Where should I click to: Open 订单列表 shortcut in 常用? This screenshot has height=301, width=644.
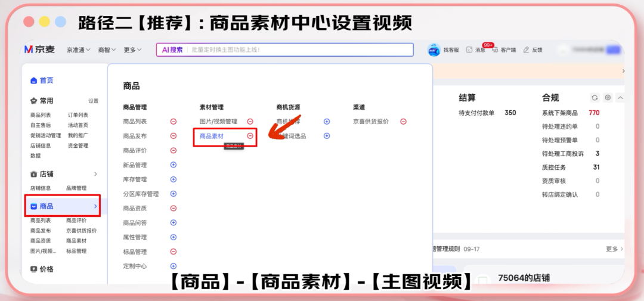click(78, 115)
